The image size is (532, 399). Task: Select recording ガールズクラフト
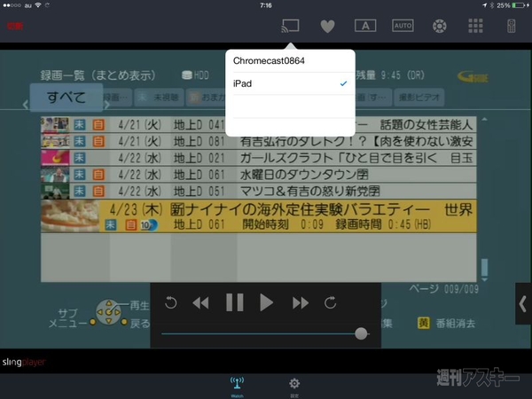259,158
